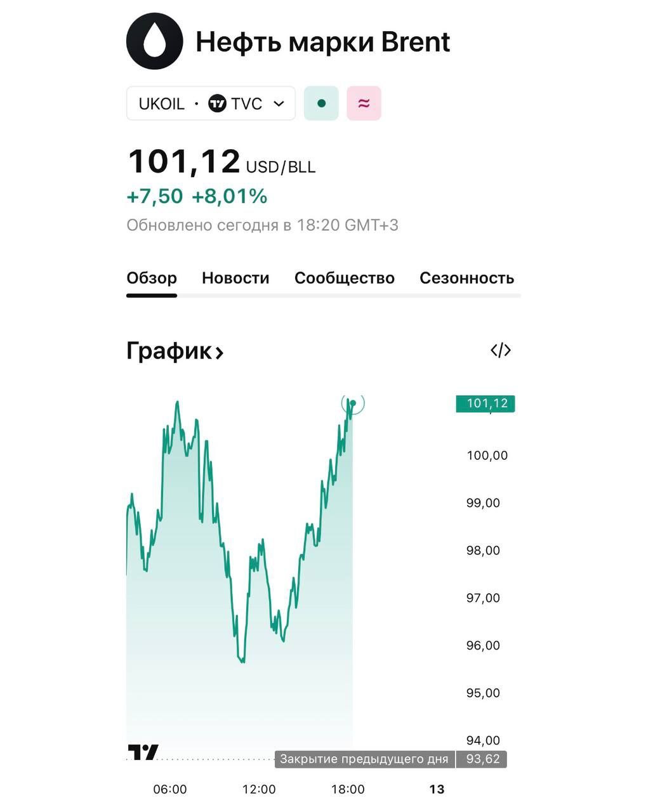Click the pulsing last-price marker on chart
The height and width of the screenshot is (812, 667).
tap(353, 403)
